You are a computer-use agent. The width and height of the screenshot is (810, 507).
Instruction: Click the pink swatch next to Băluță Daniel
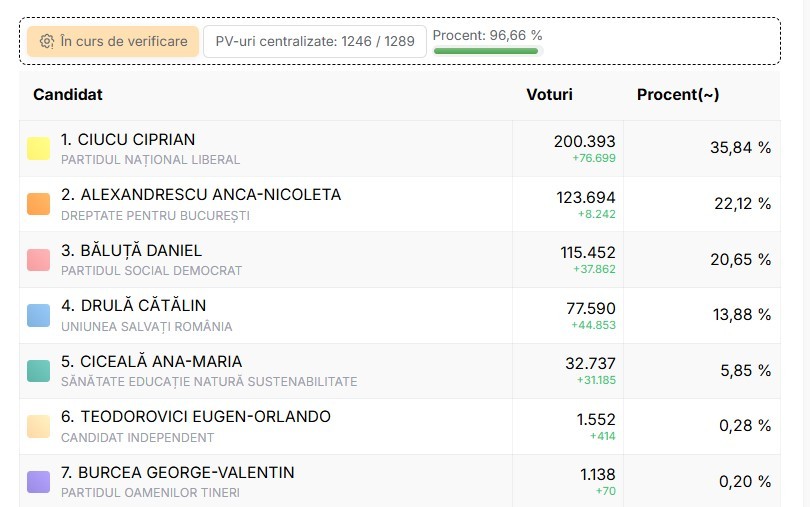pos(38,260)
